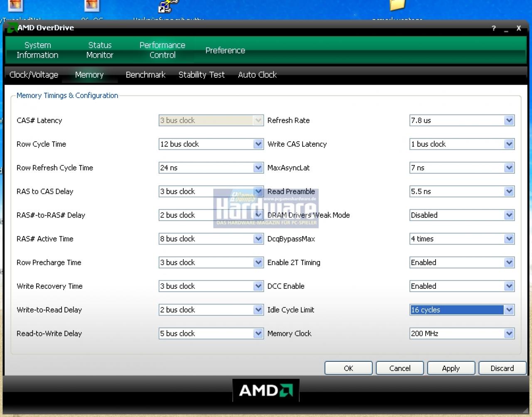Screen dimensions: 532x417
Task: Select the Memory sub-tab
Action: tap(89, 75)
